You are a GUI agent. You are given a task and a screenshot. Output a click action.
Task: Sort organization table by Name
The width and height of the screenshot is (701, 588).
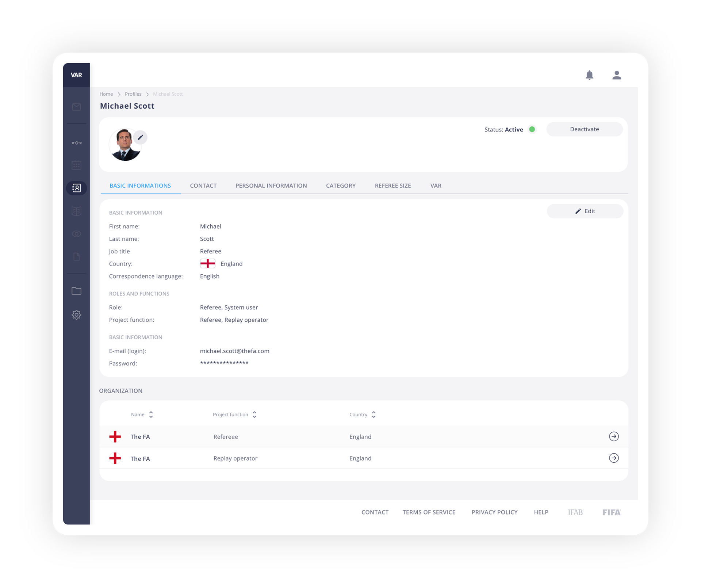(151, 415)
